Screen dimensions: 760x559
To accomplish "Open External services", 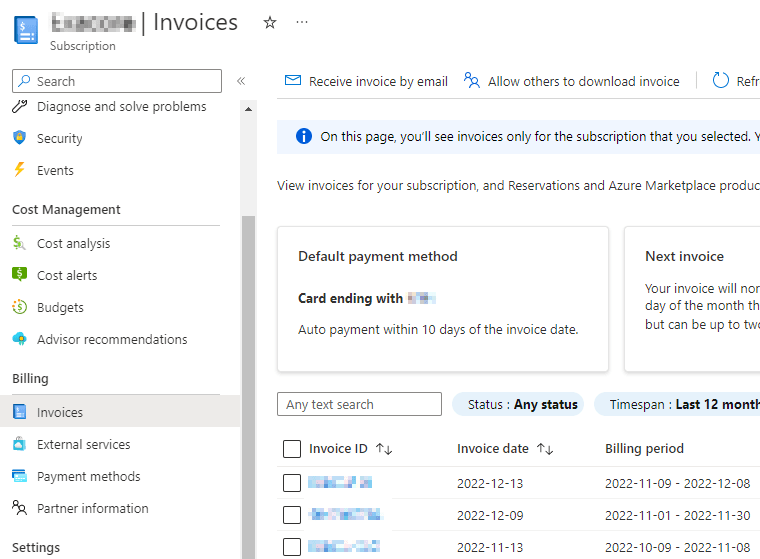I will coord(84,444).
